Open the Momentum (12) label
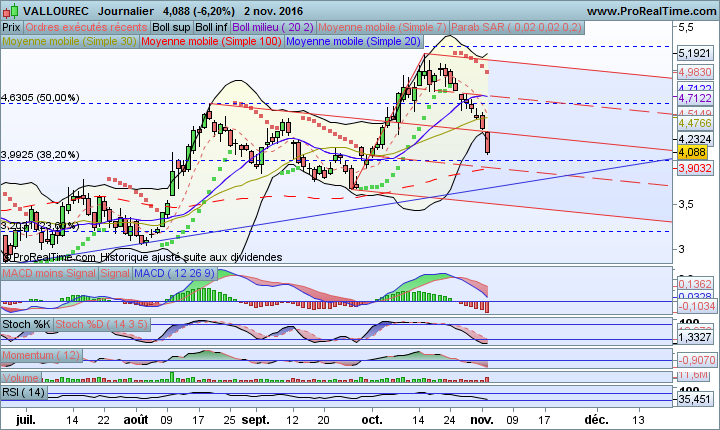The width and height of the screenshot is (720, 430). pos(41,355)
